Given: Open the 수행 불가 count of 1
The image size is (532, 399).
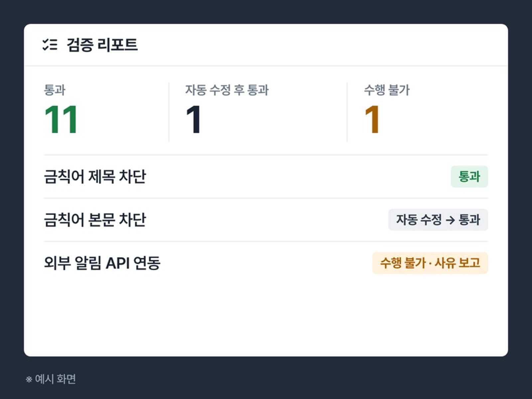Looking at the screenshot, I should pyautogui.click(x=372, y=119).
